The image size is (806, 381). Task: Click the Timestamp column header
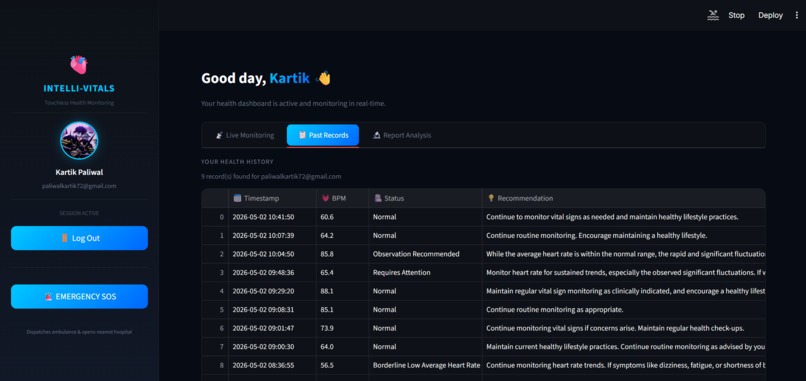(x=272, y=198)
